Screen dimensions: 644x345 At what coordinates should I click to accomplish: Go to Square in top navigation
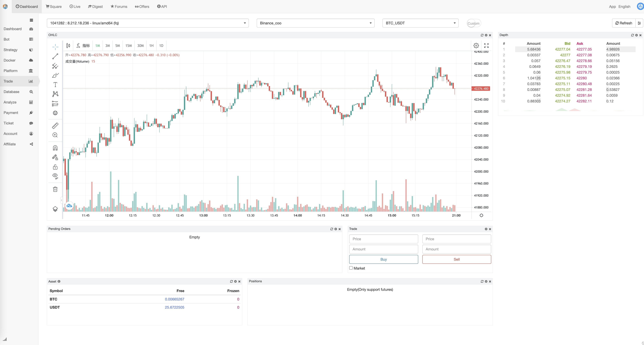tap(54, 7)
